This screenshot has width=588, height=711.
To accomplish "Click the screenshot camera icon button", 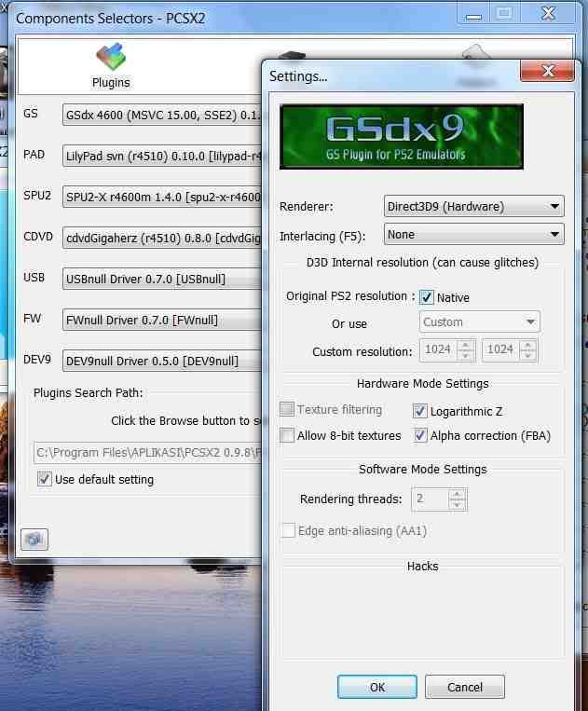I will coord(34,539).
